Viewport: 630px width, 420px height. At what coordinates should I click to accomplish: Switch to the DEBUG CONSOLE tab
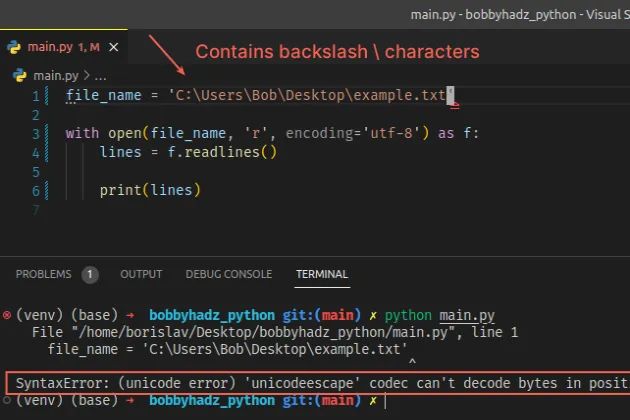tap(229, 274)
